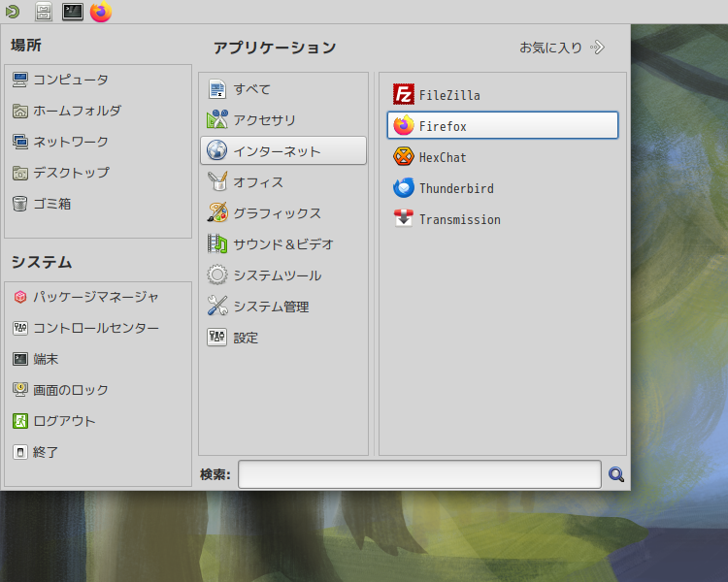Image resolution: width=728 pixels, height=582 pixels.
Task: Select the アクセサリ category
Action: coord(283,120)
